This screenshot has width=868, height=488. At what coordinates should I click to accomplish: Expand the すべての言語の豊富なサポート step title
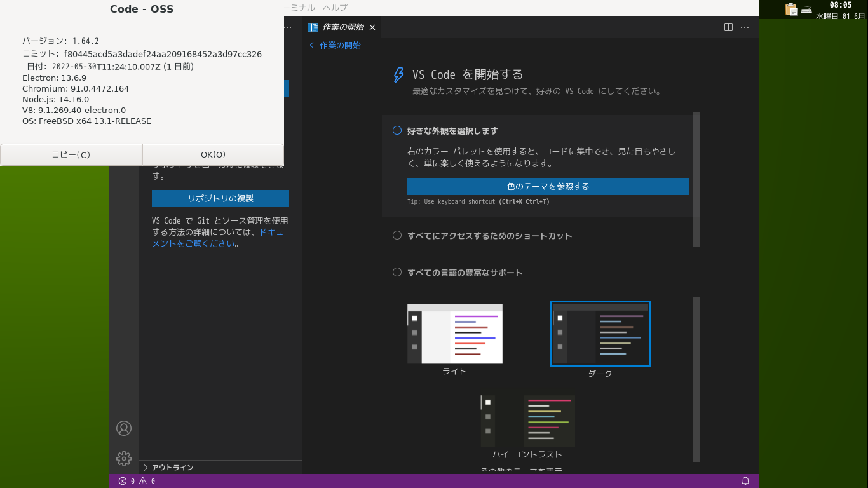tap(465, 273)
